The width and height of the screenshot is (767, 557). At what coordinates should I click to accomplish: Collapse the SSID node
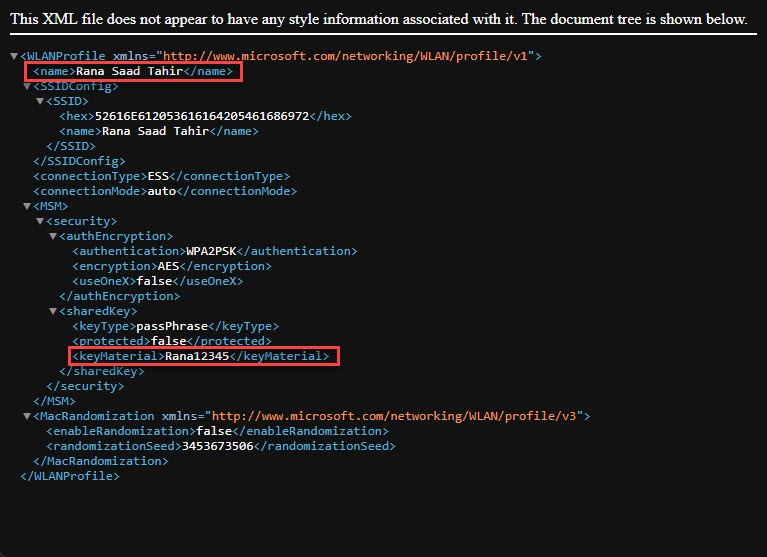(40, 101)
